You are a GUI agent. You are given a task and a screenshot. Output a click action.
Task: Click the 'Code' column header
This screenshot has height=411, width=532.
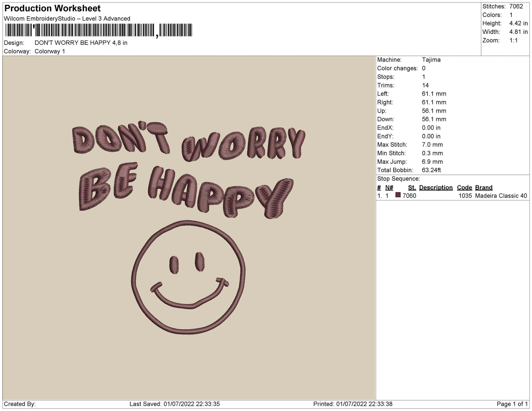[465, 187]
